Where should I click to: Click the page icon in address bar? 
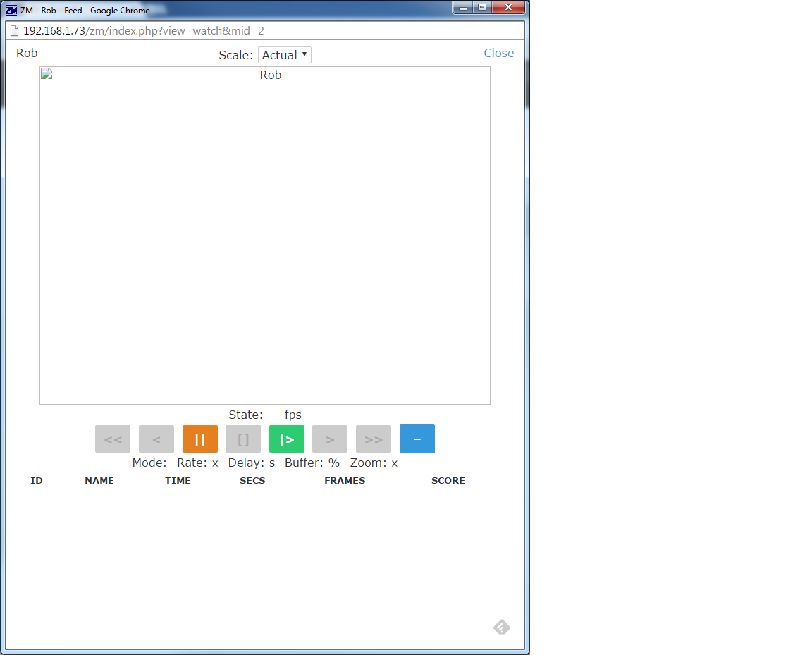[15, 30]
